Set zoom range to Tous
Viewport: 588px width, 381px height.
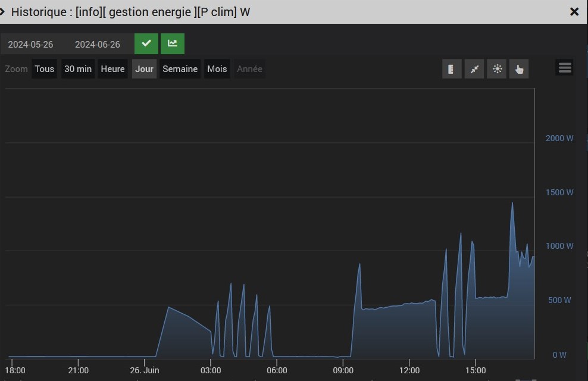[x=45, y=69]
